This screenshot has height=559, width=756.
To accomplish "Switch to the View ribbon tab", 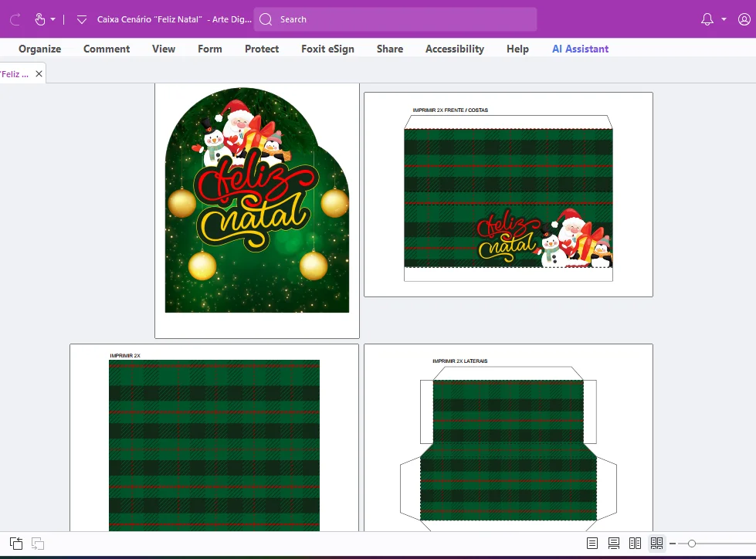I will (x=164, y=49).
